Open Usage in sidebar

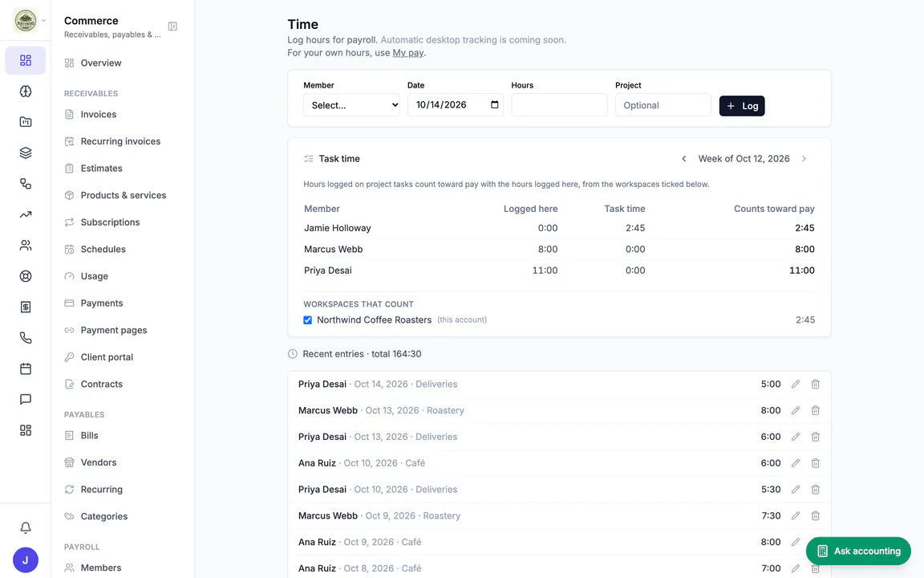[95, 276]
